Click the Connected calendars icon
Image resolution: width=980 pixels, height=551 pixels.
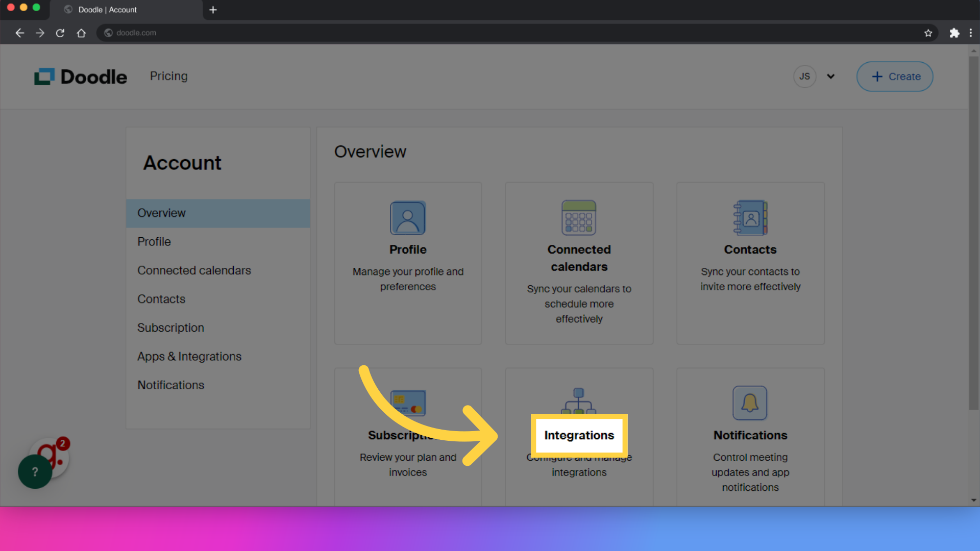tap(579, 217)
